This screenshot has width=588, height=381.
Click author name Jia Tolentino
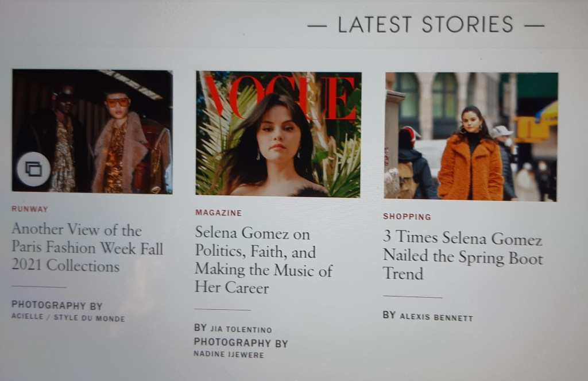241,329
